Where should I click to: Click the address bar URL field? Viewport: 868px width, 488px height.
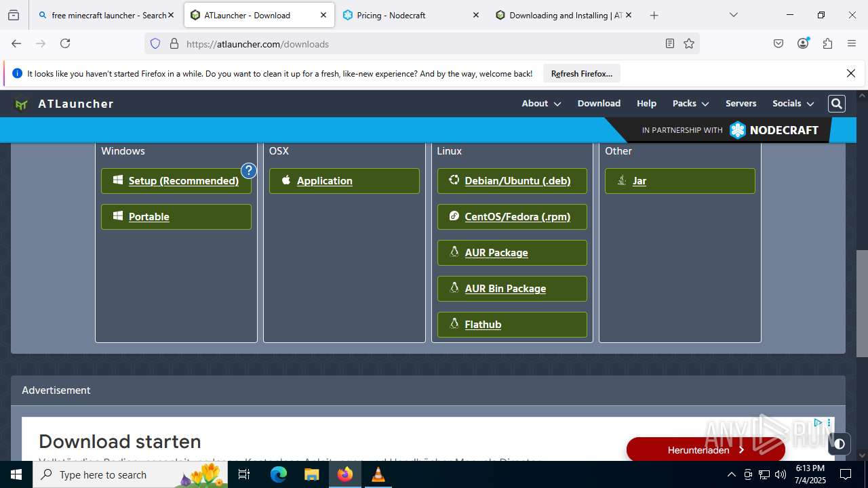pos(420,43)
